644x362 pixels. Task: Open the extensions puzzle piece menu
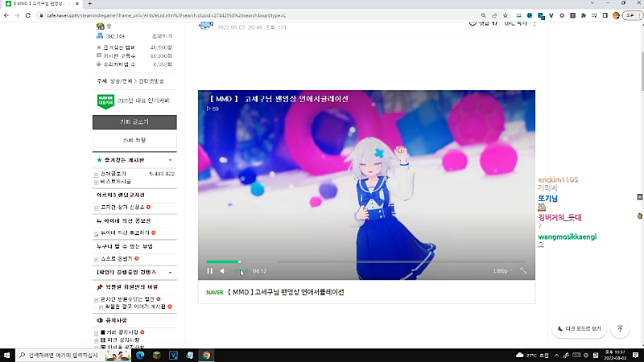click(583, 15)
